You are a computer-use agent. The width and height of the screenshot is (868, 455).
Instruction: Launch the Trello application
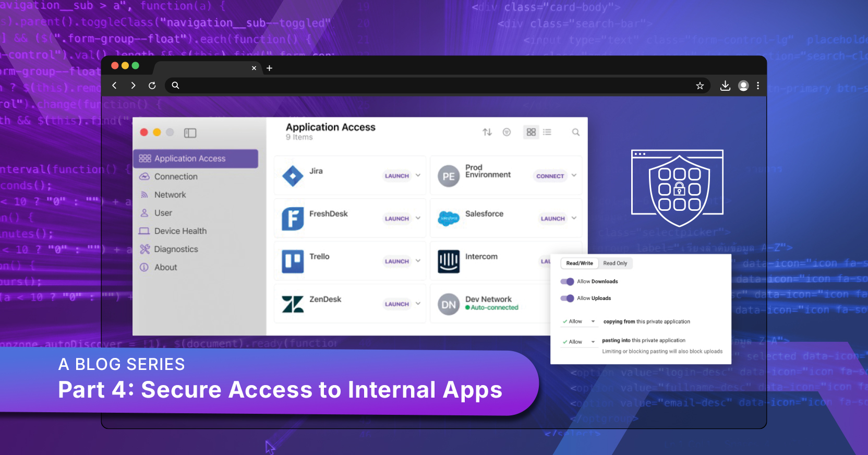coord(397,261)
